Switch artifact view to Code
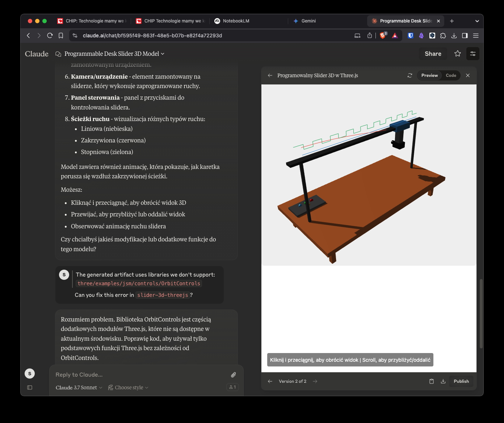The image size is (504, 423). (x=451, y=75)
